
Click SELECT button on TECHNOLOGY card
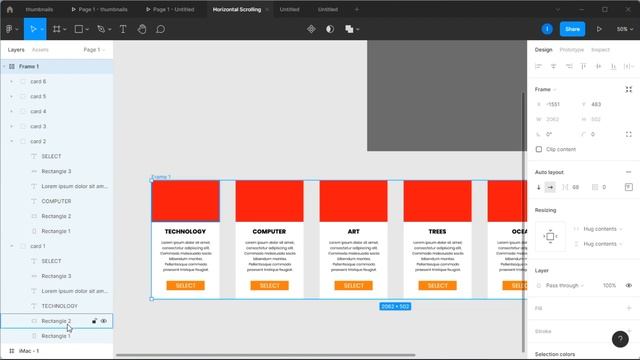185,285
